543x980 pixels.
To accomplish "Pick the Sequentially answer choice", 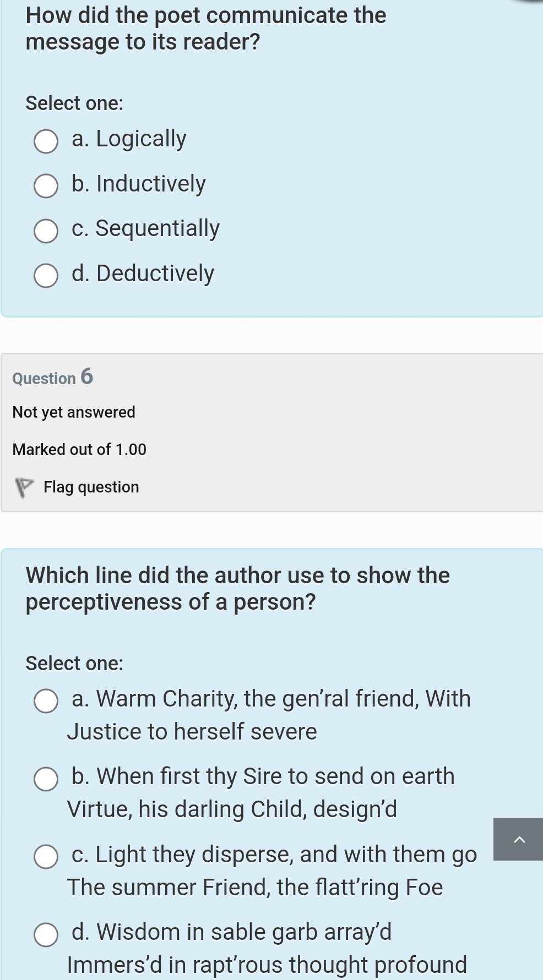I will (46, 231).
